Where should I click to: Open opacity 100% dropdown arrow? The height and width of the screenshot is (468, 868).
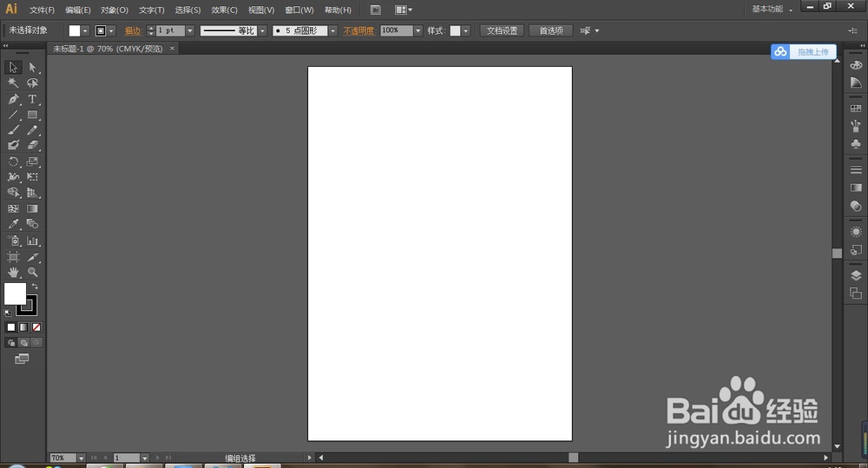(x=418, y=31)
